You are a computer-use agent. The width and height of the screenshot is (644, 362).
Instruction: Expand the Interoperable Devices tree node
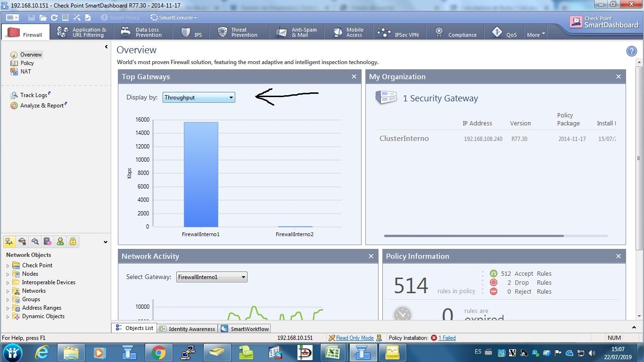point(8,283)
